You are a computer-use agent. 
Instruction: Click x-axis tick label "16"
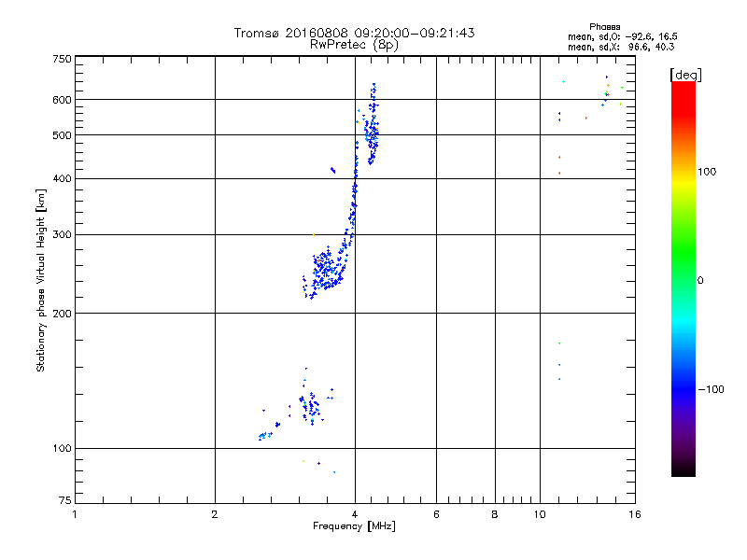pyautogui.click(x=635, y=514)
